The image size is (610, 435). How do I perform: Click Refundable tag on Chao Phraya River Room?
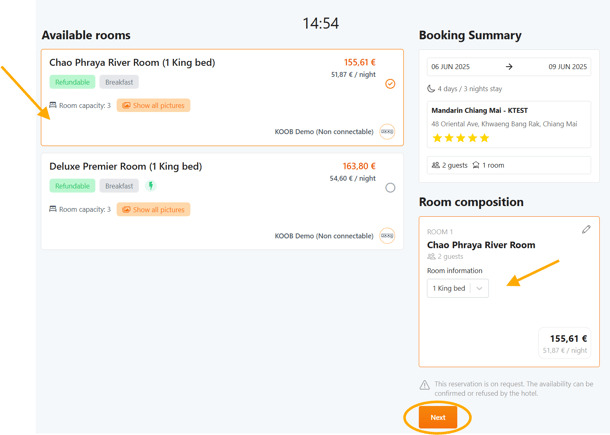click(x=72, y=82)
